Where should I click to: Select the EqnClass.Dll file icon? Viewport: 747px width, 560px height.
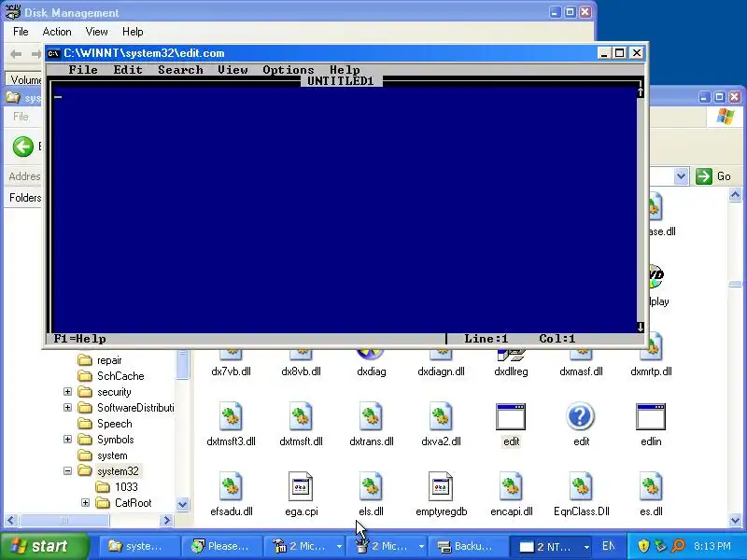[581, 486]
